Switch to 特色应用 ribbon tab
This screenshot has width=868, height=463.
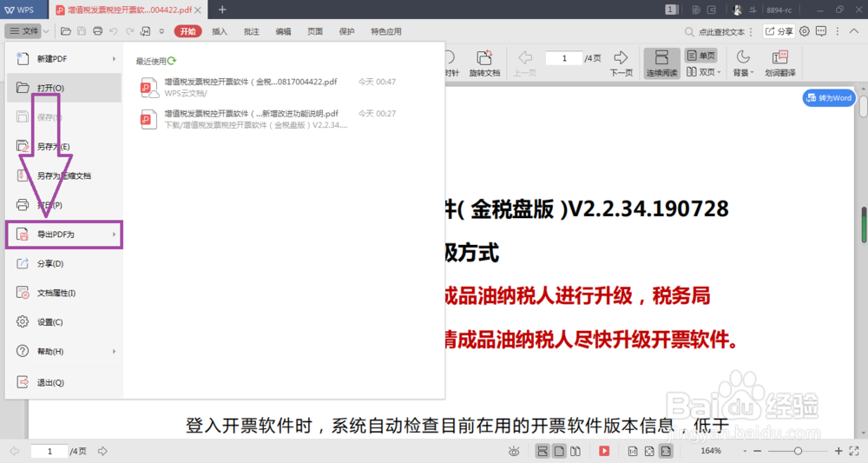point(386,31)
